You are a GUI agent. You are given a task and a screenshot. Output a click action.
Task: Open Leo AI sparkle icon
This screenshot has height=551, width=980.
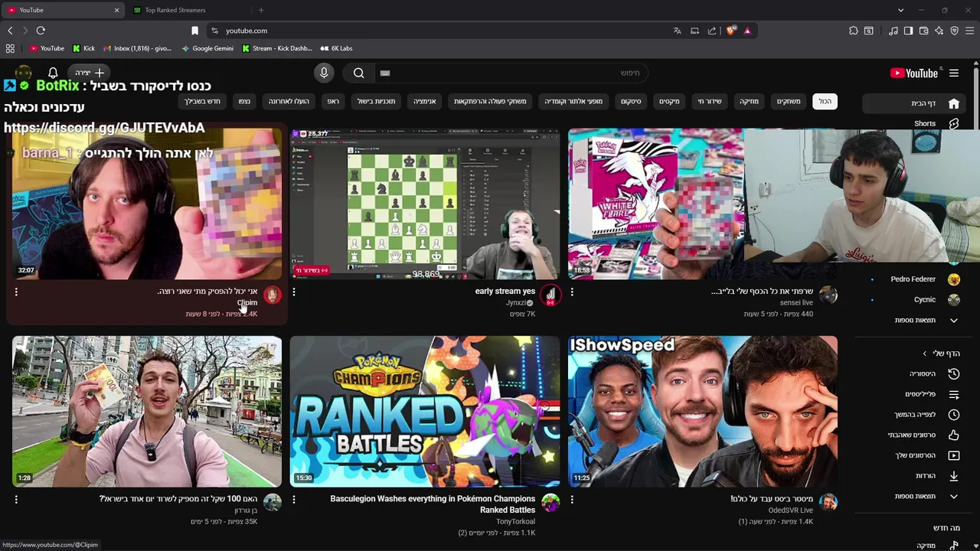(x=939, y=31)
